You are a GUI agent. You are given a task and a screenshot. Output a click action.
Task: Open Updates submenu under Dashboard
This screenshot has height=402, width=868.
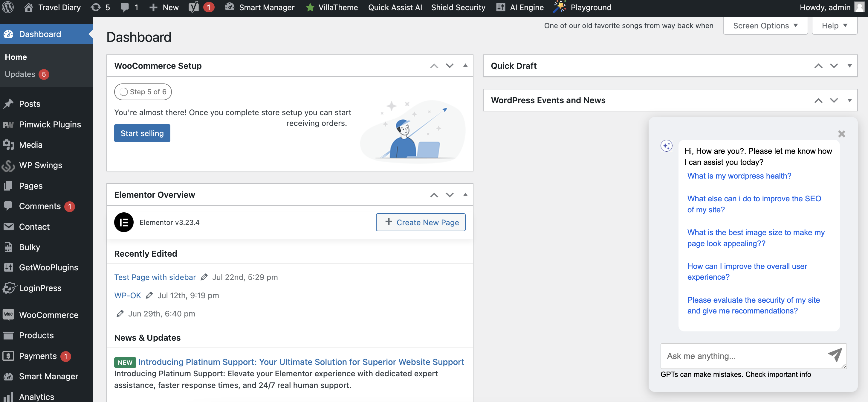(20, 74)
